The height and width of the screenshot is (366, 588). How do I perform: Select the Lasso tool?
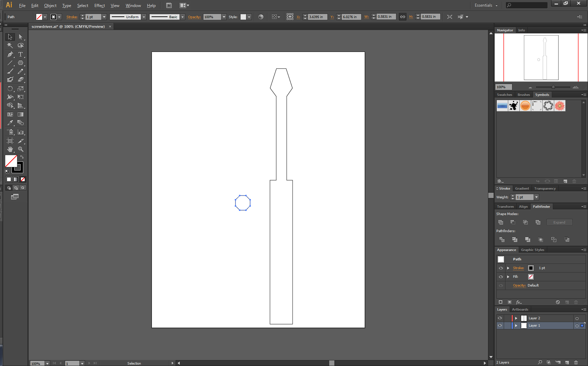pyautogui.click(x=21, y=46)
